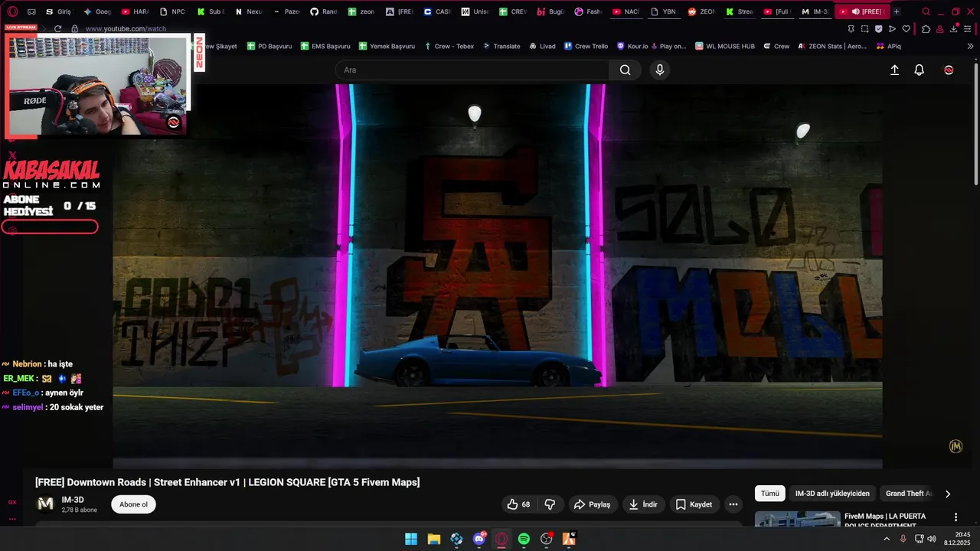Switch to the IM-3D browser tab

tap(815, 11)
